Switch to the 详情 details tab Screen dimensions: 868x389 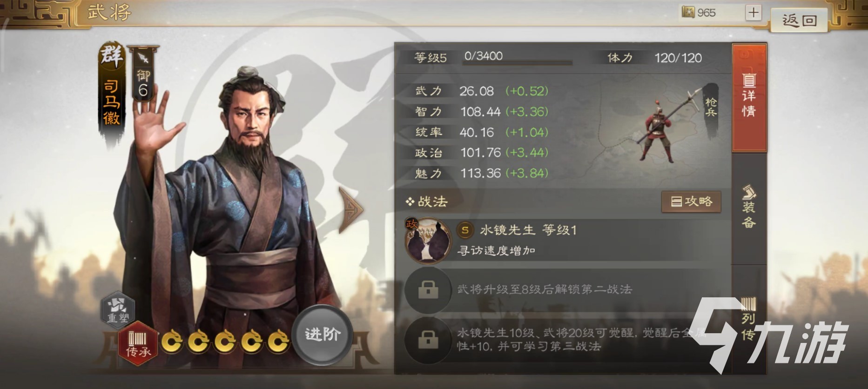coord(749,98)
